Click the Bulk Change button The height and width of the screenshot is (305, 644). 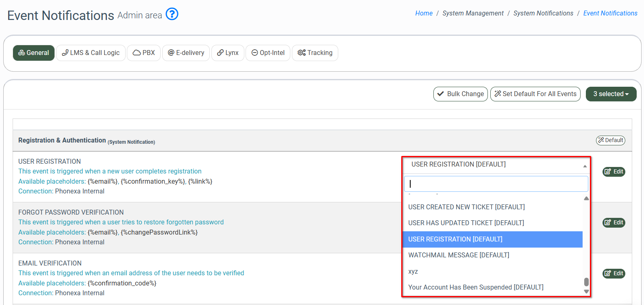click(x=460, y=94)
